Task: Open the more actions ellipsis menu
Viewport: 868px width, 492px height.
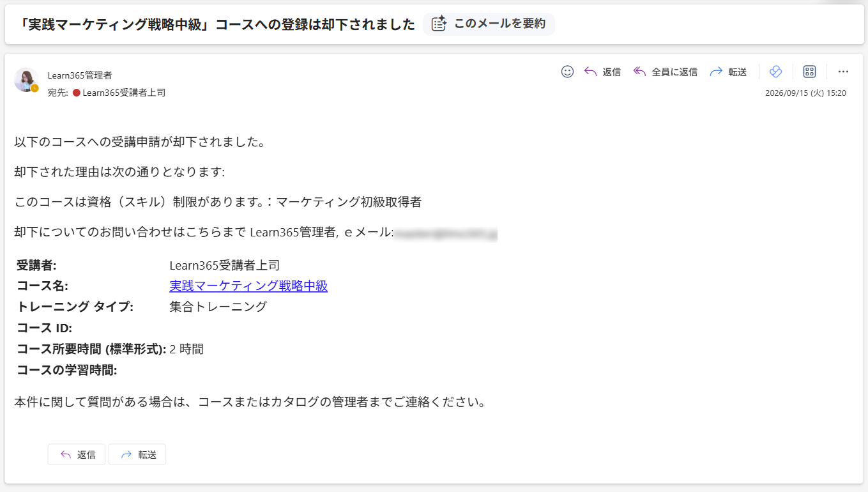Action: [843, 72]
